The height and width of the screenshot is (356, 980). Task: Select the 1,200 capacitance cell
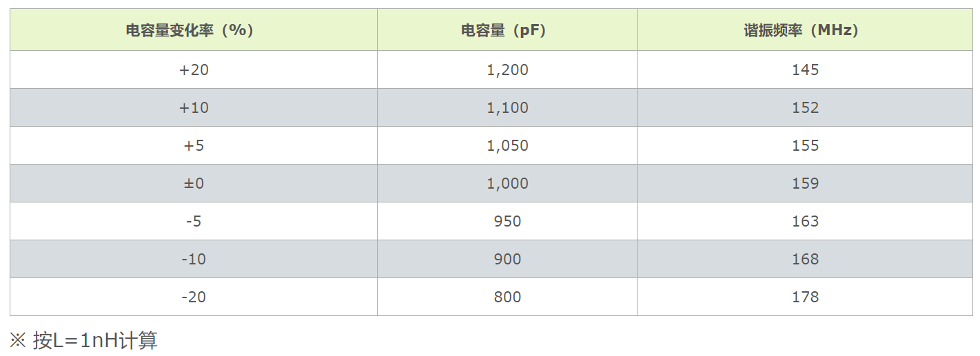[507, 70]
